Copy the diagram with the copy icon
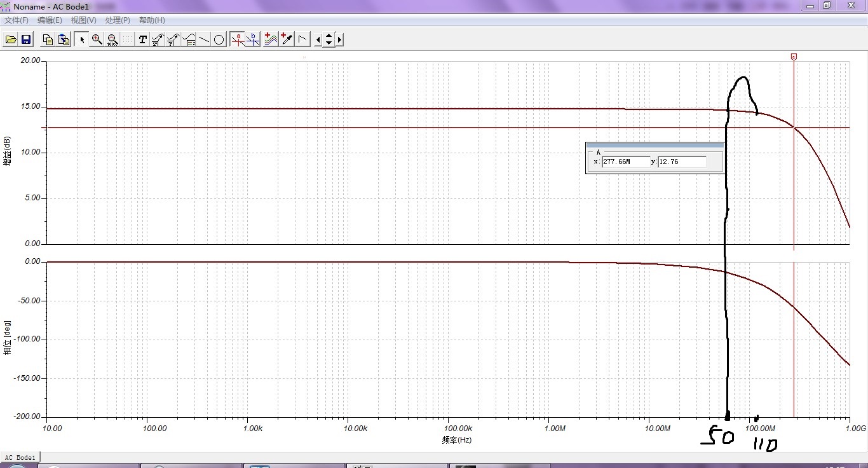This screenshot has width=868, height=468. tap(48, 39)
